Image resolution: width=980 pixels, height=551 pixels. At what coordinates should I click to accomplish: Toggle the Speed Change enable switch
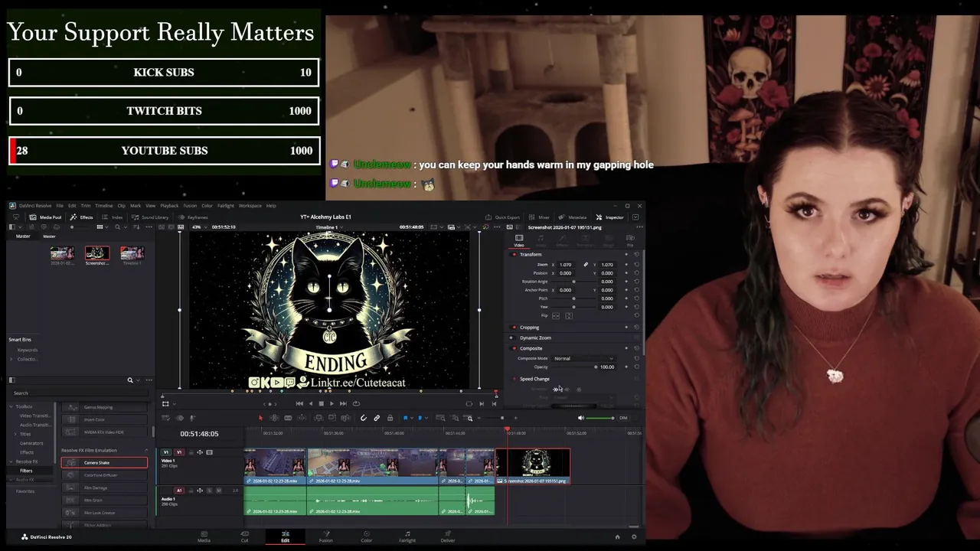(514, 379)
